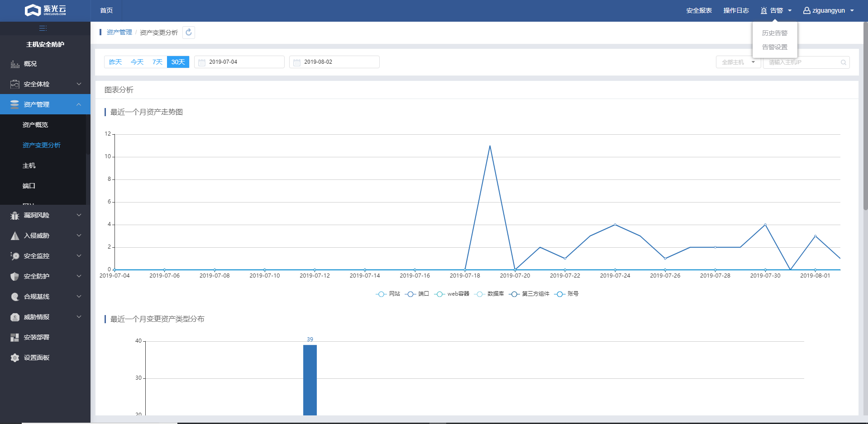Click the 安装部署 icon
The image size is (868, 424).
pyautogui.click(x=15, y=337)
